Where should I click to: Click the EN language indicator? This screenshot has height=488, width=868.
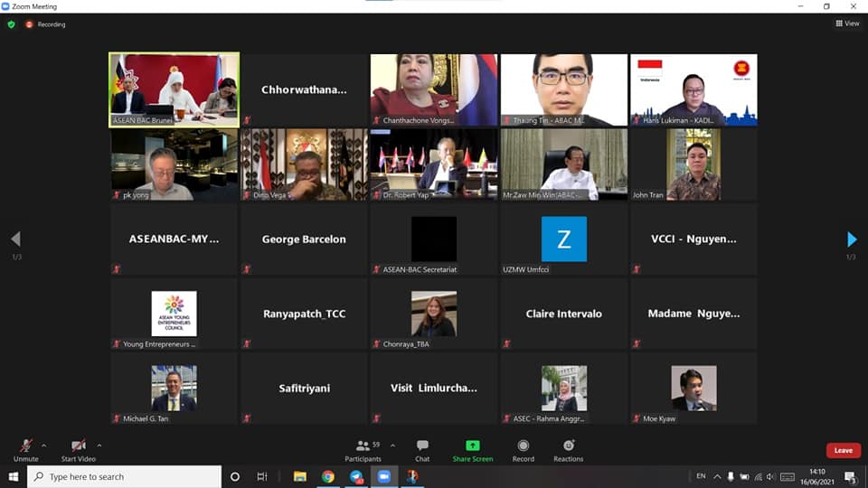(701, 476)
